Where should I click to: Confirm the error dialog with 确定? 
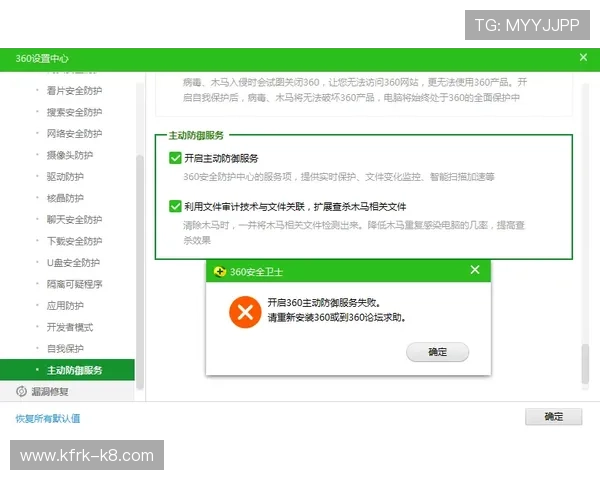point(437,352)
